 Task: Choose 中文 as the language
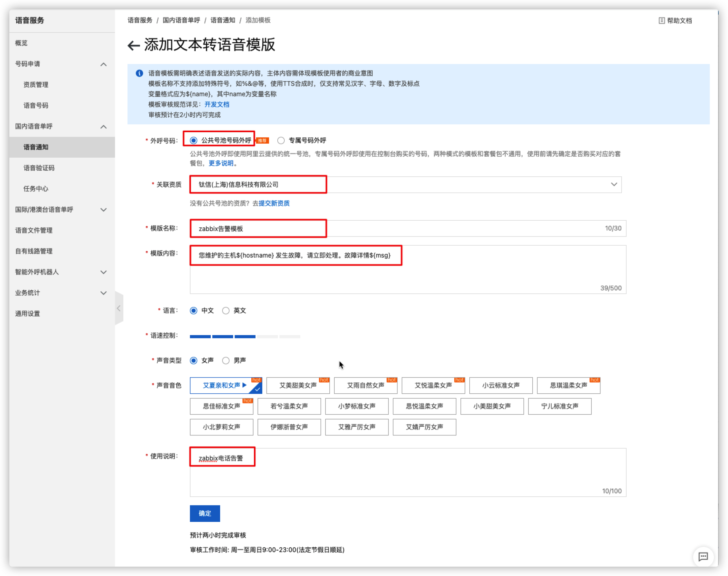[x=194, y=311]
